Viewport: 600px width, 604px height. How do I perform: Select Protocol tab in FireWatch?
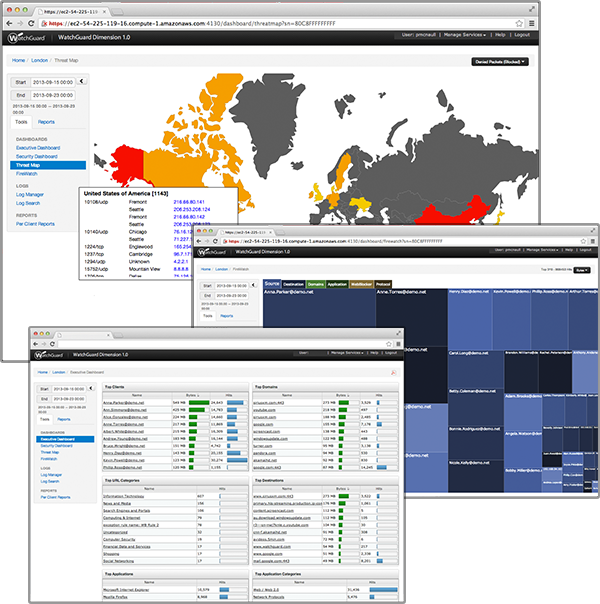(383, 284)
